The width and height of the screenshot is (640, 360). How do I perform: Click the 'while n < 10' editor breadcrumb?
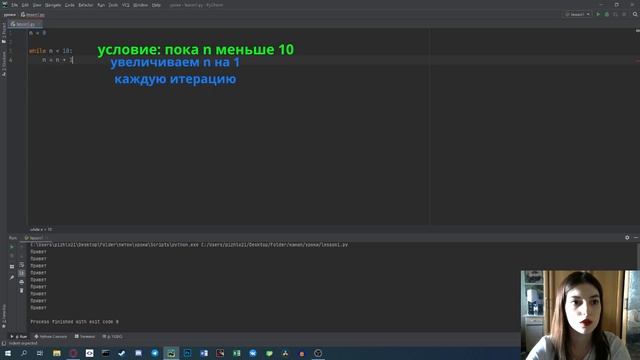point(41,230)
